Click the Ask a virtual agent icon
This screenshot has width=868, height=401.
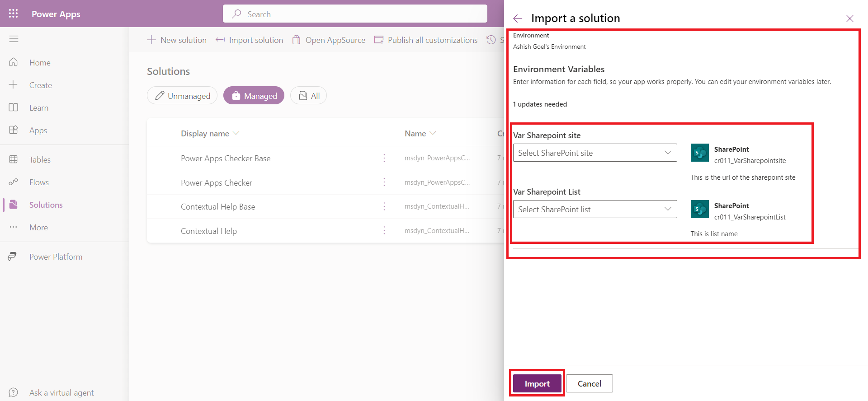tap(14, 392)
